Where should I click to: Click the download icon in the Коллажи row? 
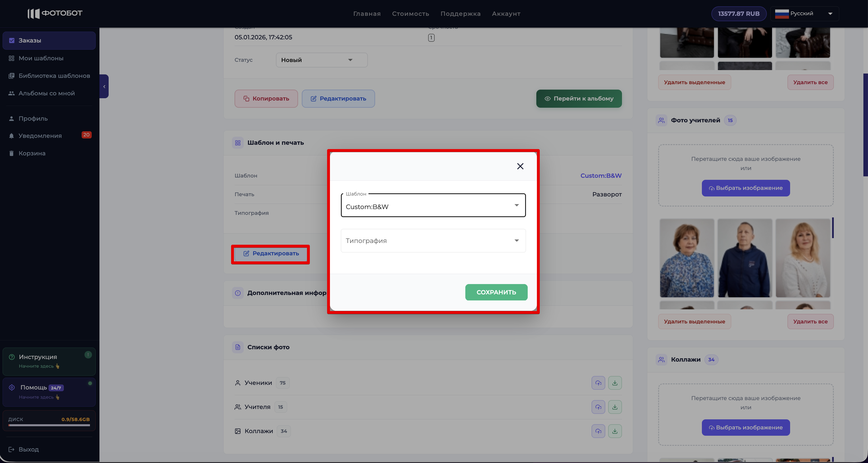click(615, 431)
